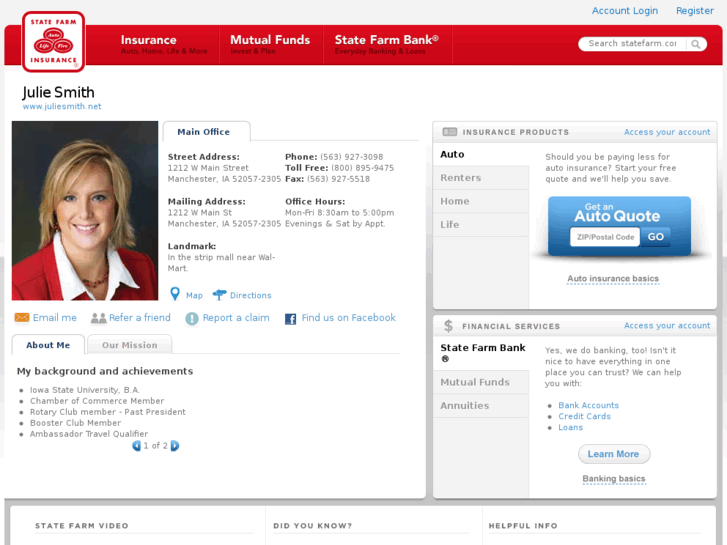The image size is (727, 545).
Task: Click the Directions link text
Action: coord(251,295)
